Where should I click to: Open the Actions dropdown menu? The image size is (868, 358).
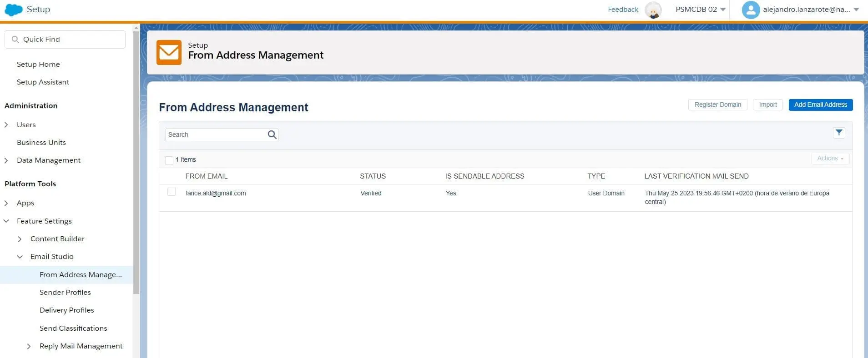pos(830,159)
